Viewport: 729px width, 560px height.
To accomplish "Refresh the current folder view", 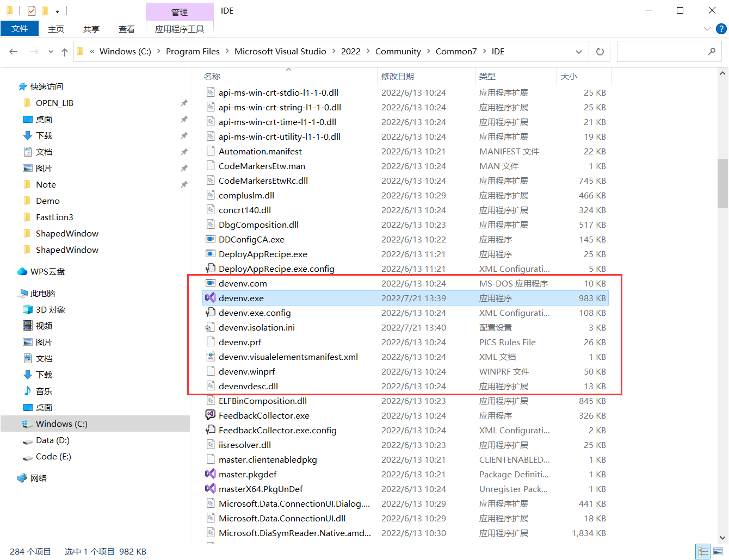I will click(x=600, y=51).
